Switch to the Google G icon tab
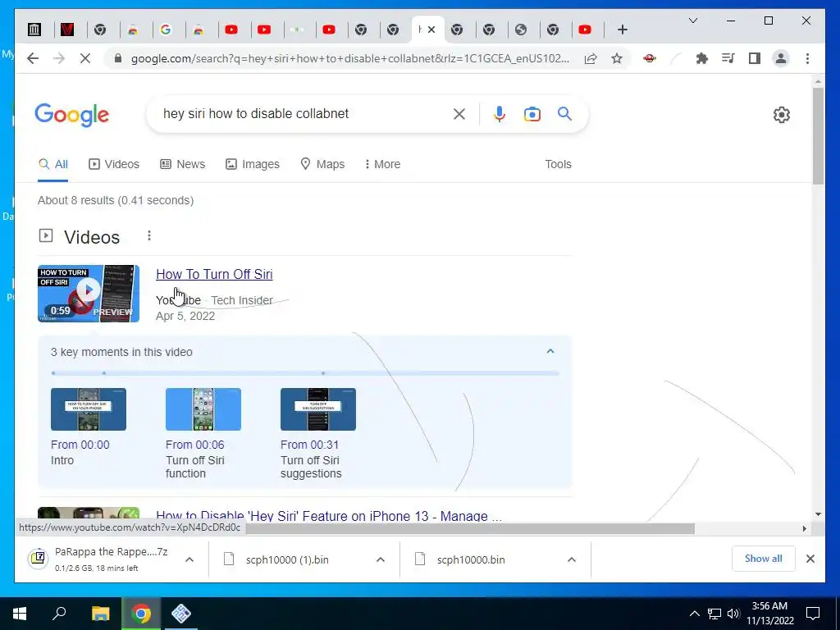840x630 pixels. 166,30
